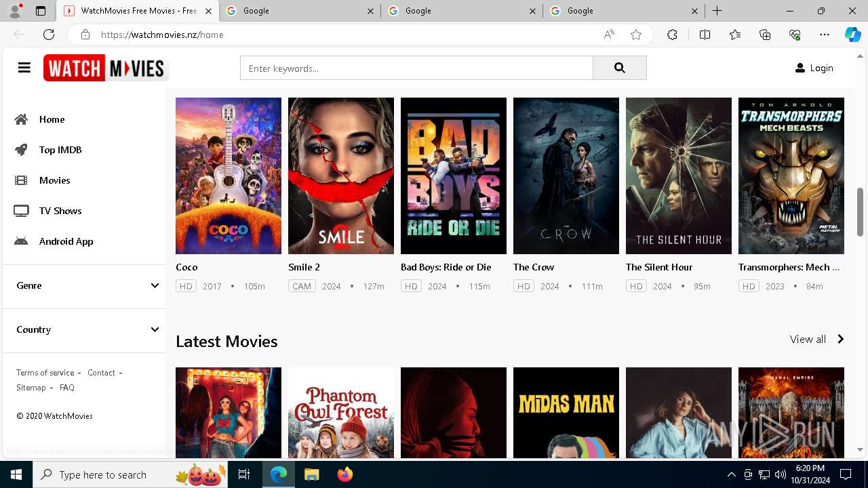Viewport: 868px width, 488px height.
Task: Open the Favorites list
Action: click(x=735, y=35)
